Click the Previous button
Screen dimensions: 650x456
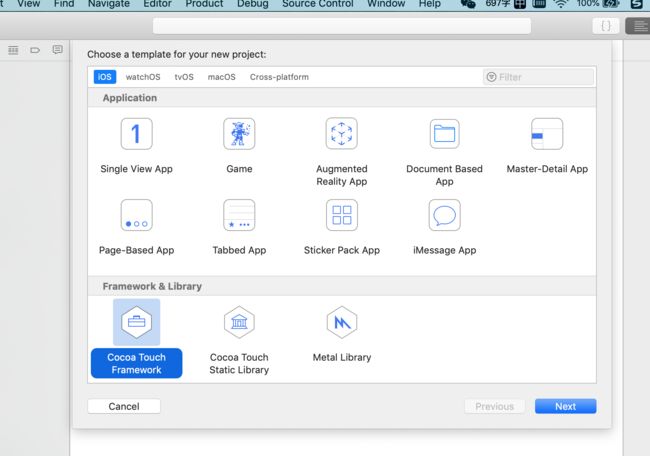pos(495,406)
